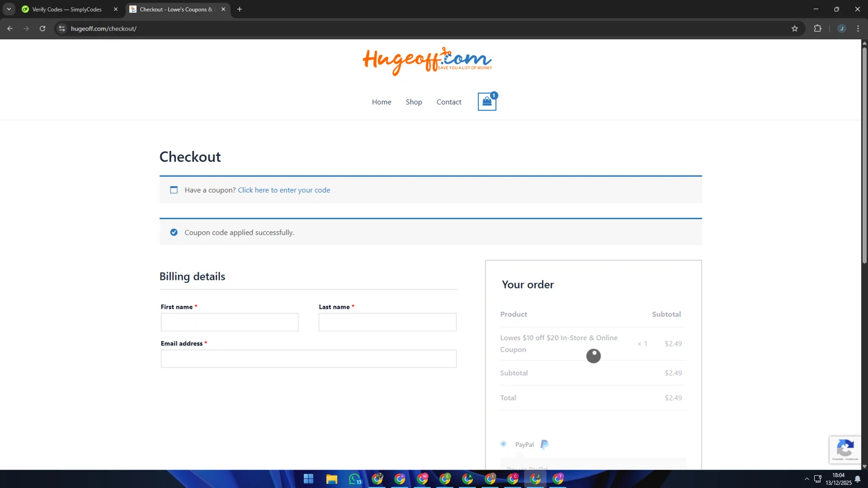Image resolution: width=868 pixels, height=488 pixels.
Task: Open Chrome profile E taskbar icon
Action: (x=445, y=479)
